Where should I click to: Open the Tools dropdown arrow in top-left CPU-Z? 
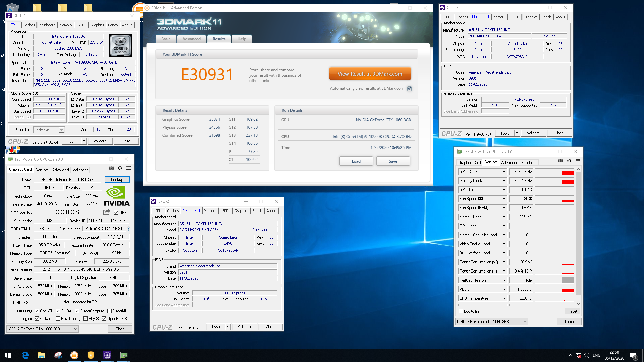point(84,141)
